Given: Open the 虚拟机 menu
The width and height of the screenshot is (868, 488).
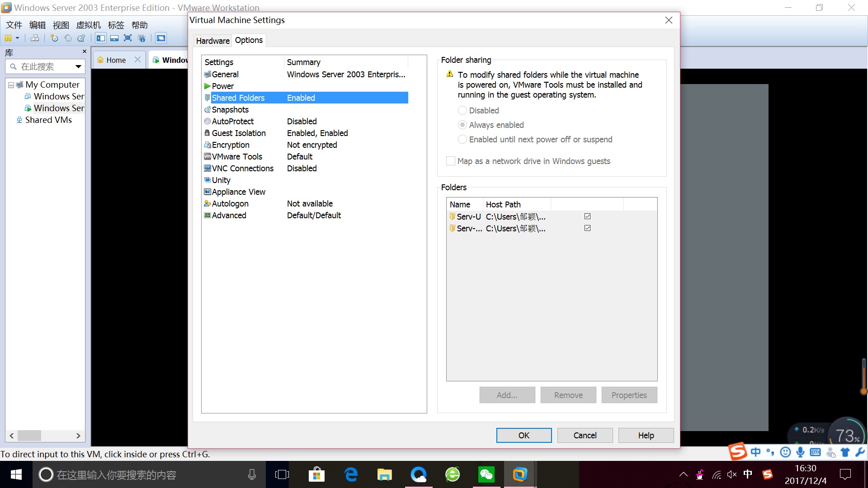Looking at the screenshot, I should [x=89, y=25].
